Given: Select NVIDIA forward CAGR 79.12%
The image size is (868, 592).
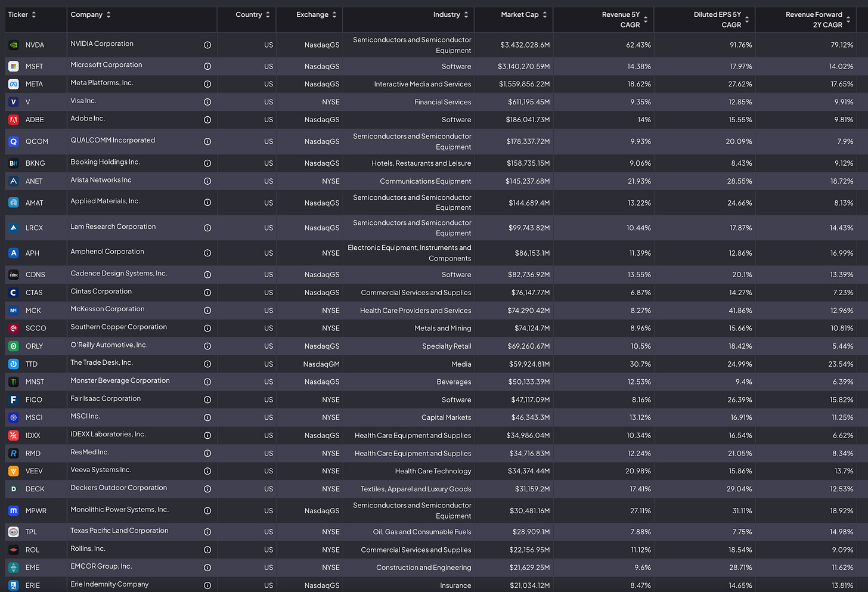Looking at the screenshot, I should coord(842,45).
